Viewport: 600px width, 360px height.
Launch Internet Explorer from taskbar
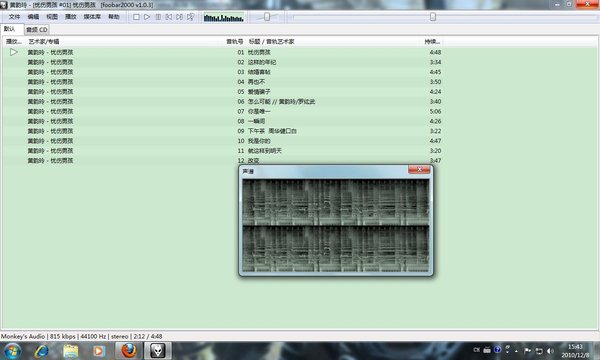click(x=41, y=351)
